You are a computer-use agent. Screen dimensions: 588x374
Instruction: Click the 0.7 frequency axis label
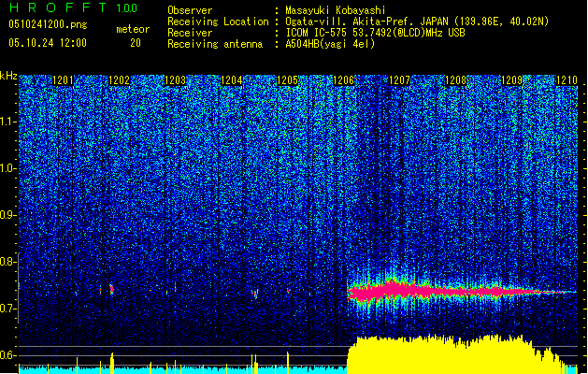coord(7,309)
